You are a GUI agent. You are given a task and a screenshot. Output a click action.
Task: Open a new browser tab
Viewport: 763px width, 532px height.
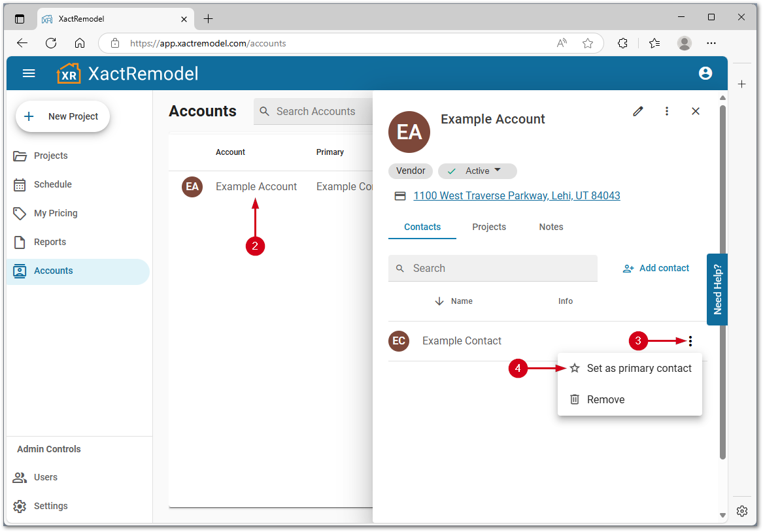click(209, 19)
